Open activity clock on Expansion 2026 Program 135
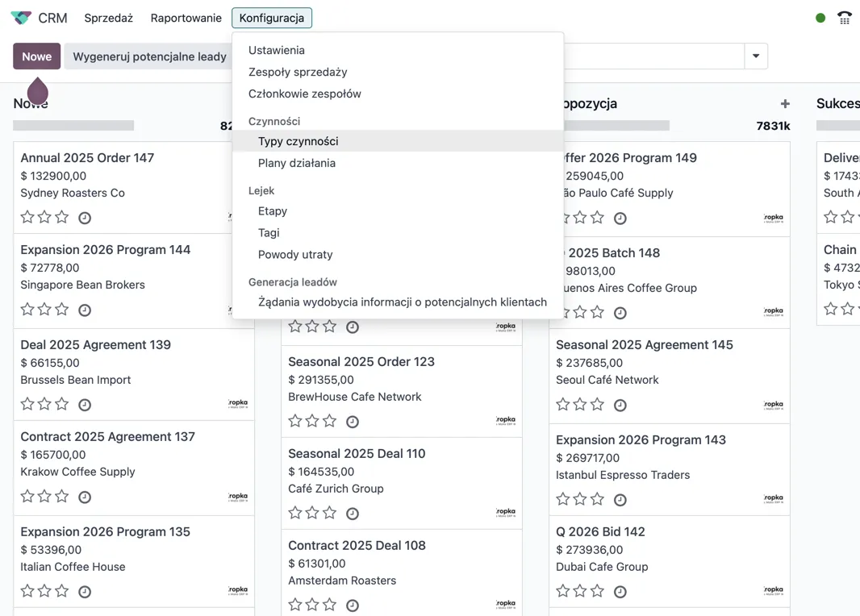The image size is (860, 616). [x=85, y=592]
